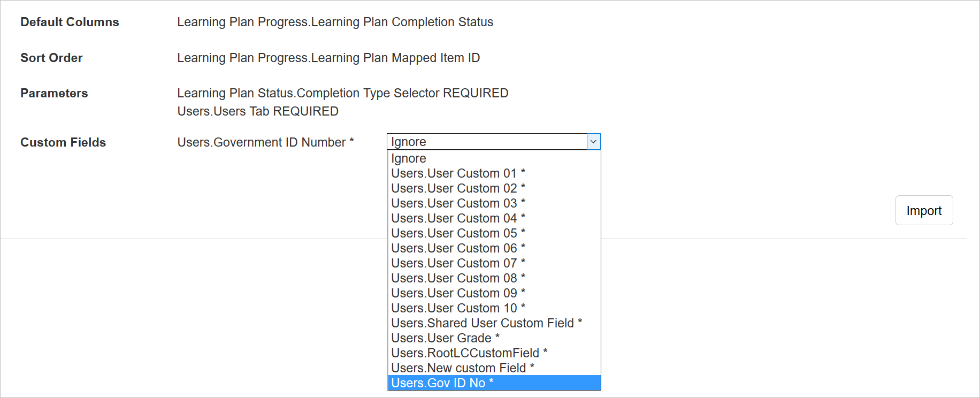This screenshot has width=980, height=398.
Task: Choose Users.User Custom 02 option
Action: 458,188
